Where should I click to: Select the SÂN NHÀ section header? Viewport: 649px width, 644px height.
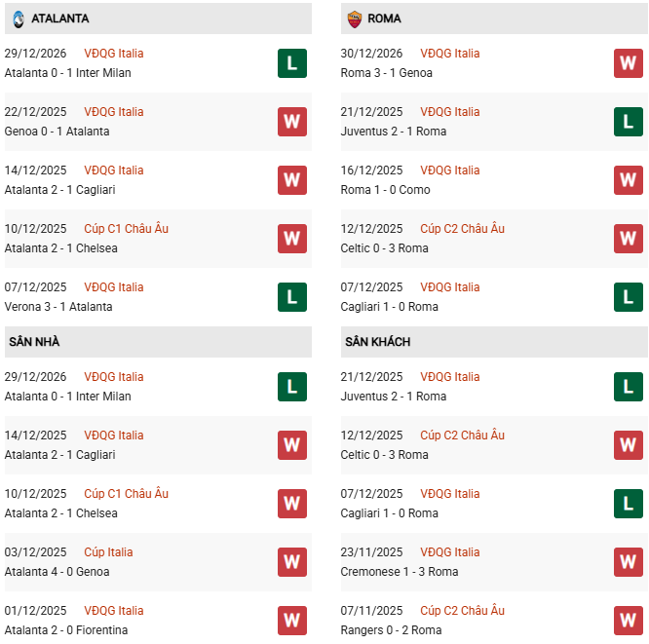coord(35,342)
